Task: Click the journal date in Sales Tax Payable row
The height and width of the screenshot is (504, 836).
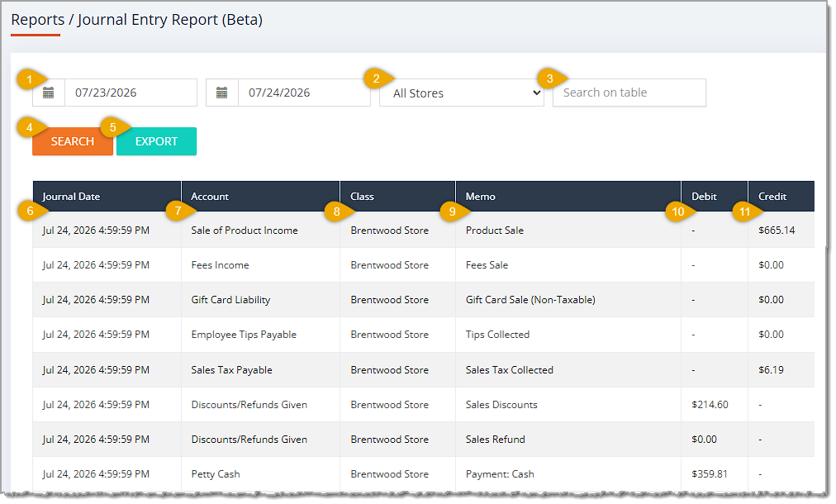Action: pyautogui.click(x=96, y=370)
